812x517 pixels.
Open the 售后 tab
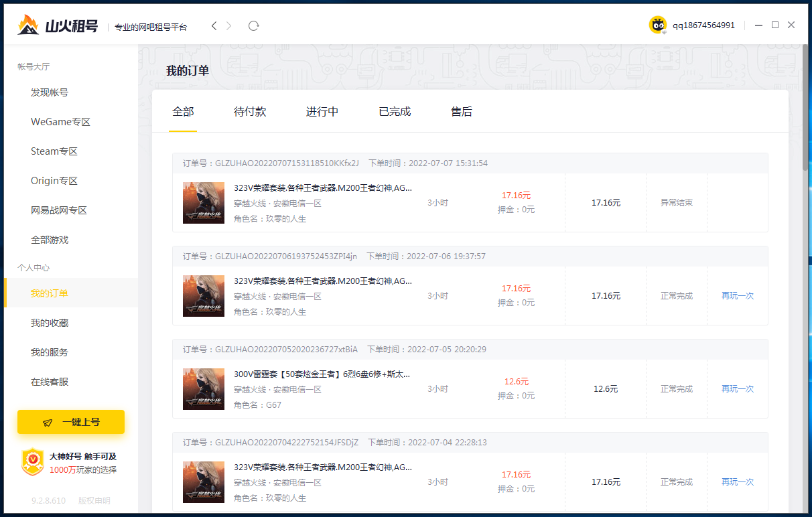coord(462,112)
